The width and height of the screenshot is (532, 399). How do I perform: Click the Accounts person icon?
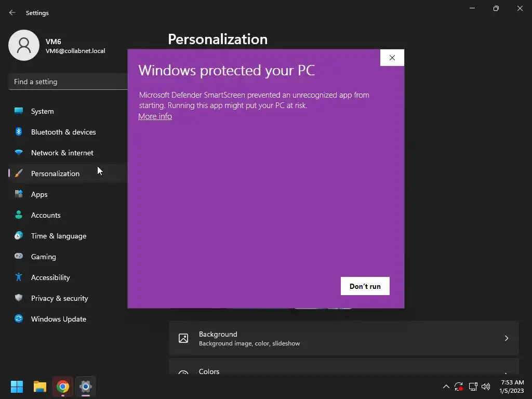(19, 215)
